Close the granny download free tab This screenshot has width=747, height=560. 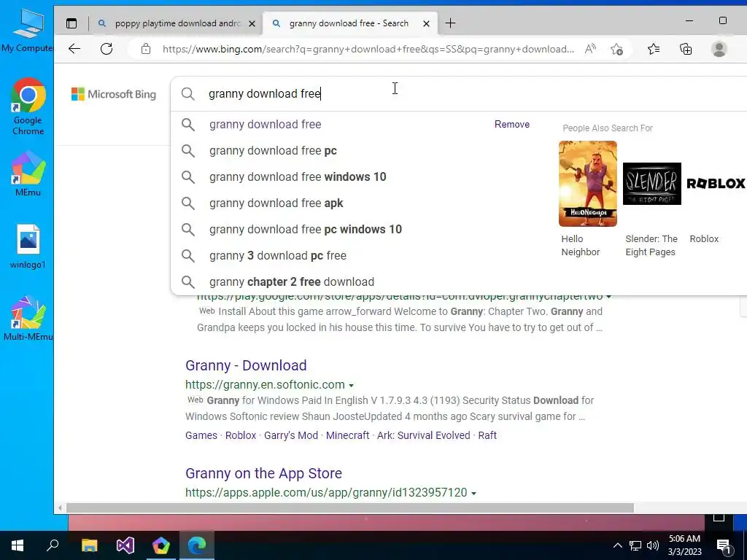pos(426,23)
